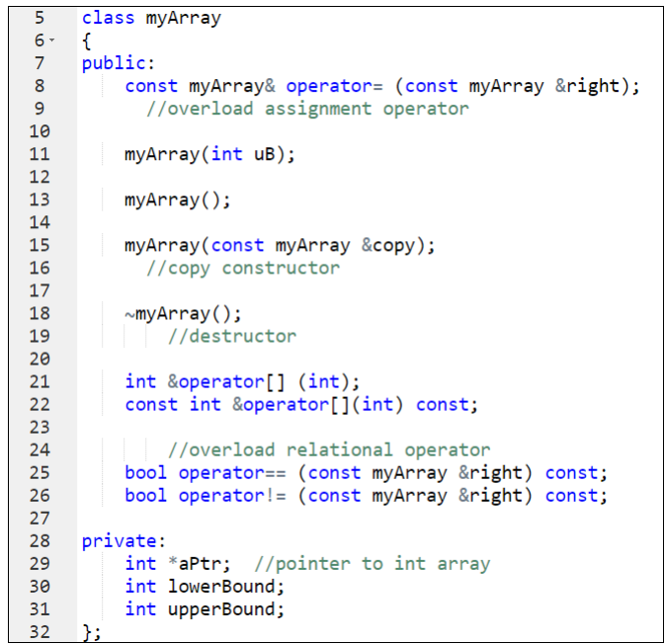Click '~myArray();' destructor declaration
Screen dimensions: 665x644
coord(183,314)
